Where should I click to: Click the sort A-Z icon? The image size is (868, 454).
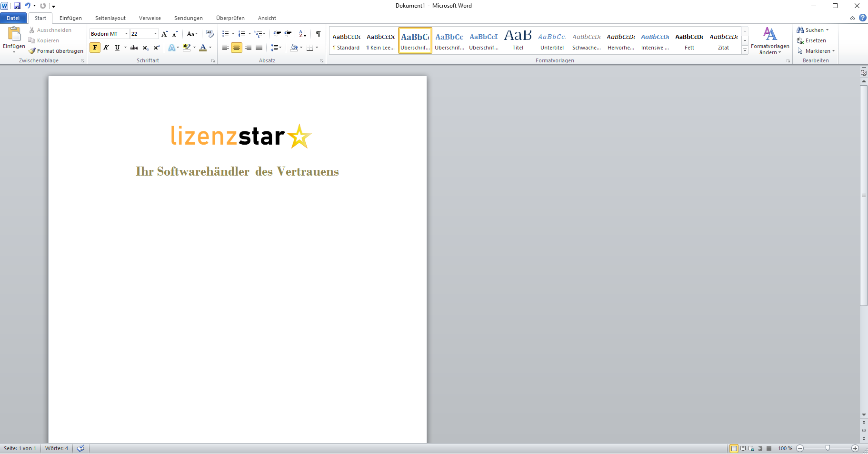[x=302, y=34]
